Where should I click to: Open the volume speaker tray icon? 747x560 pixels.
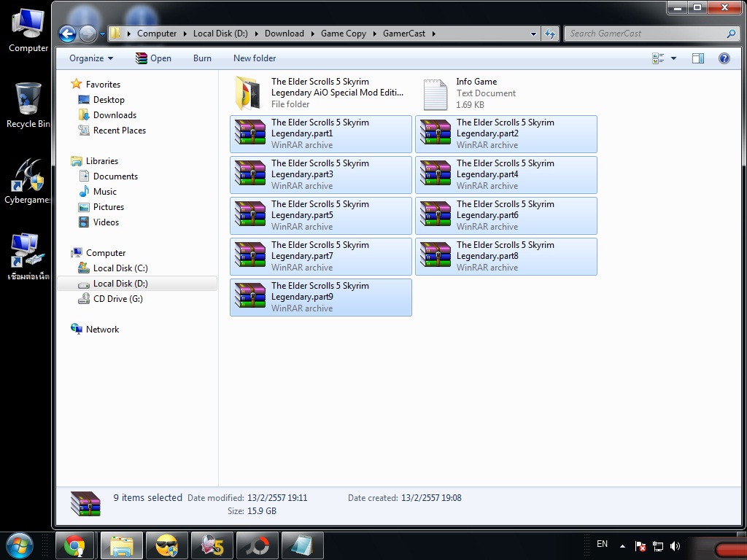click(x=675, y=546)
